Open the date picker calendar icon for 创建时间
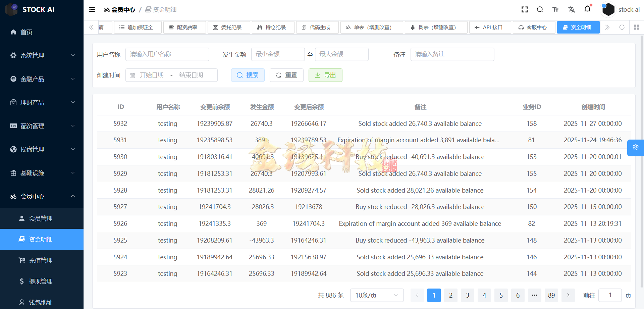644x309 pixels. (x=132, y=75)
